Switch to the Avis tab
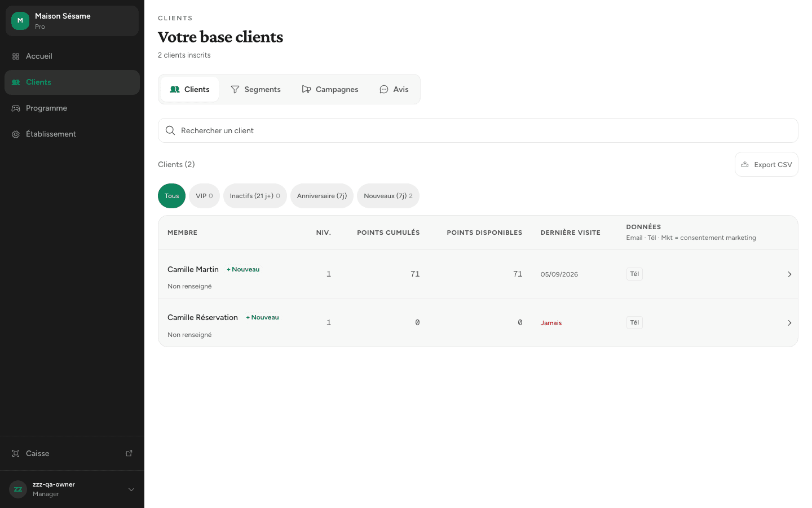Screen dimensions: 812x508 pyautogui.click(x=394, y=89)
